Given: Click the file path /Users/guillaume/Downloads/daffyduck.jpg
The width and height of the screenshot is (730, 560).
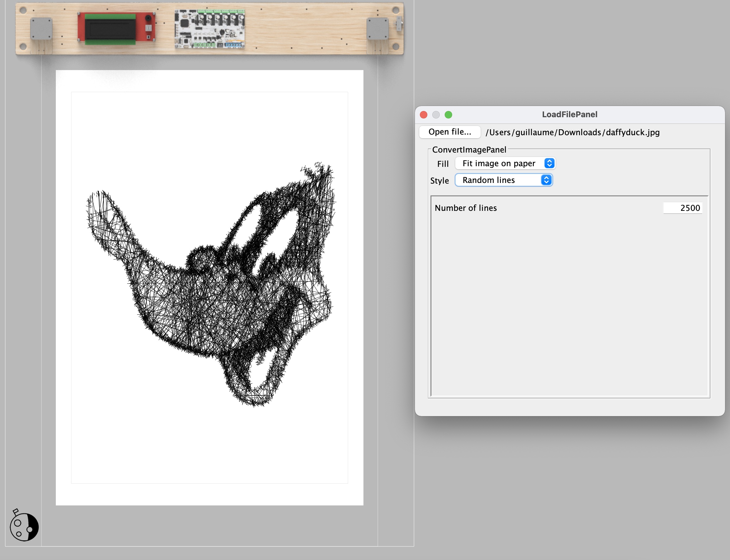Looking at the screenshot, I should coord(572,132).
